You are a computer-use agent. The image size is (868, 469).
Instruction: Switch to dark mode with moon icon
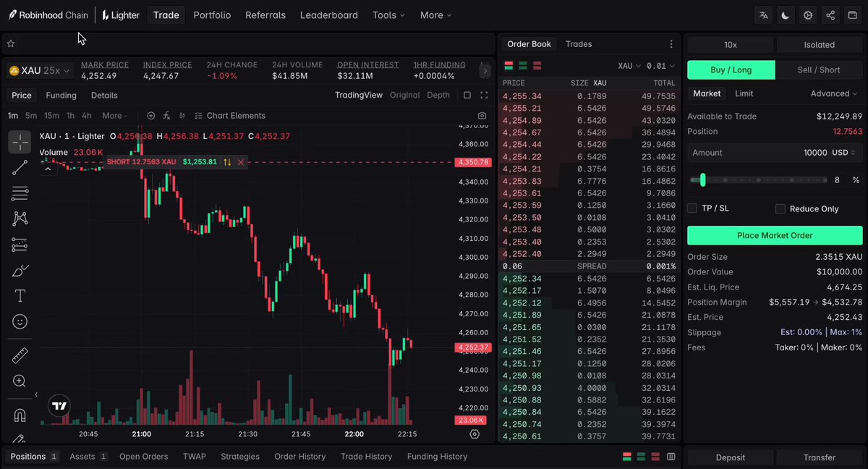point(786,15)
